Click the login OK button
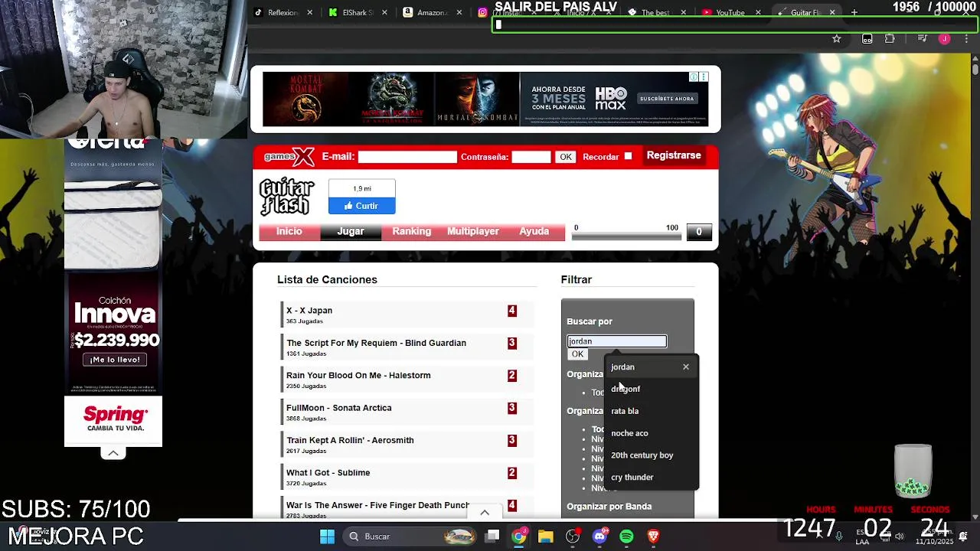Image resolution: width=980 pixels, height=551 pixels. point(565,157)
